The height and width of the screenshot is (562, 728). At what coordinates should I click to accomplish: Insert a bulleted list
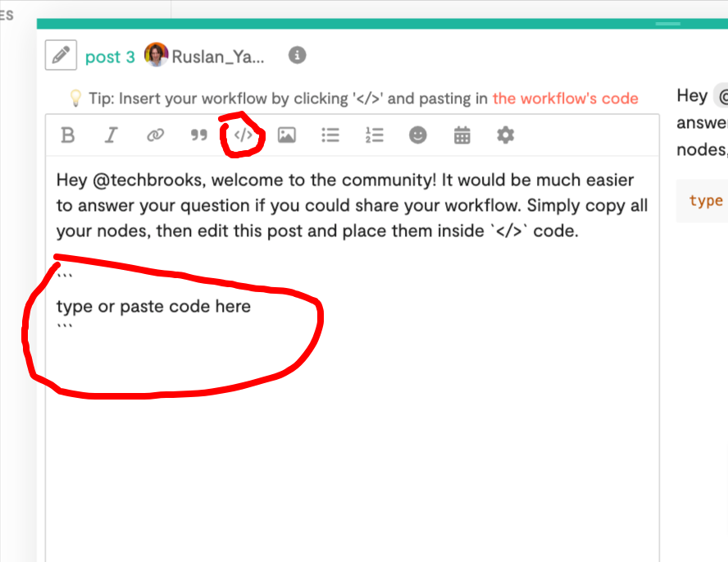pyautogui.click(x=330, y=135)
